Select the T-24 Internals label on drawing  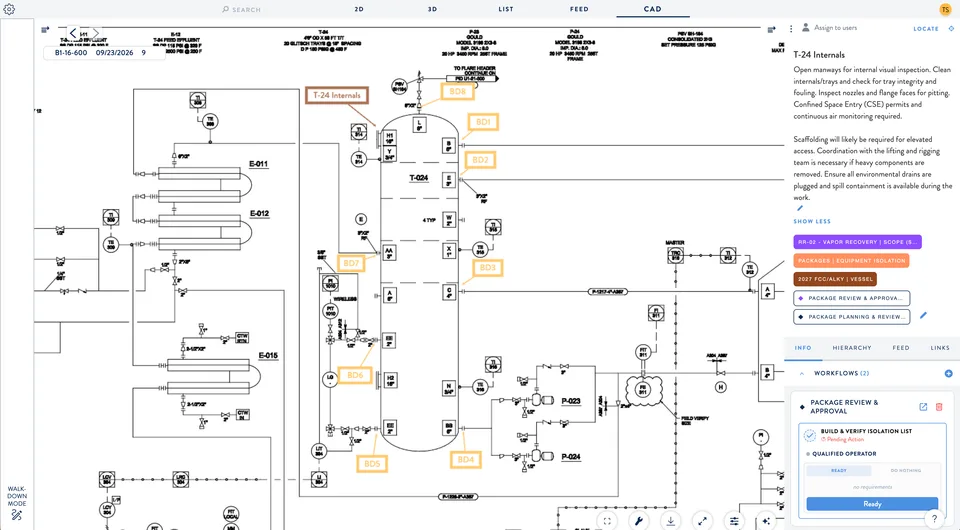337,95
